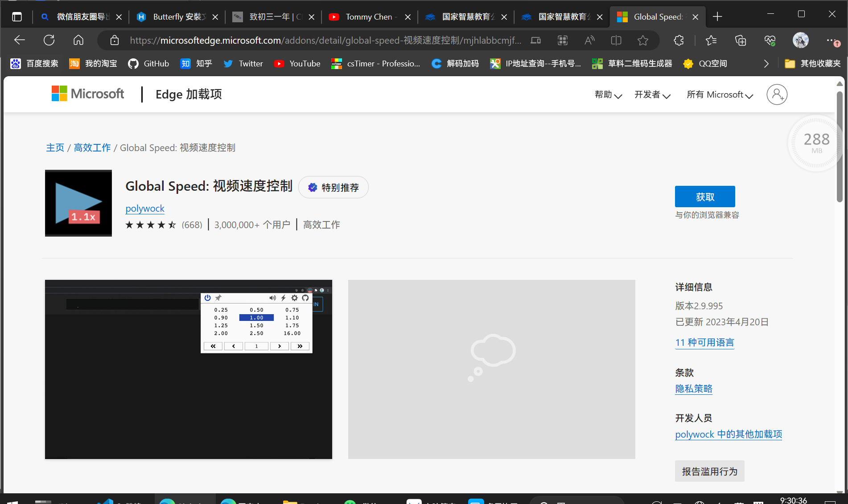Open csTimer bookmark
Viewport: 848px width, 504px height.
(x=376, y=64)
